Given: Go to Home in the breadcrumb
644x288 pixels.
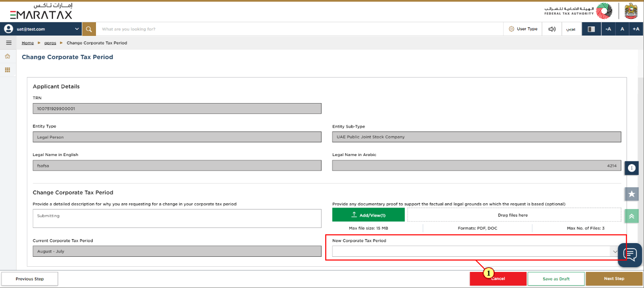Looking at the screenshot, I should point(28,43).
